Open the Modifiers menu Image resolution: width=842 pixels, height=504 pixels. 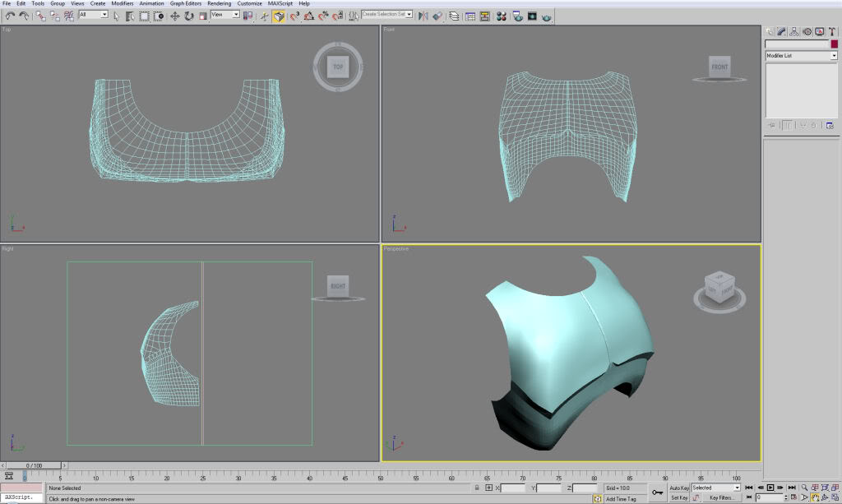point(122,3)
